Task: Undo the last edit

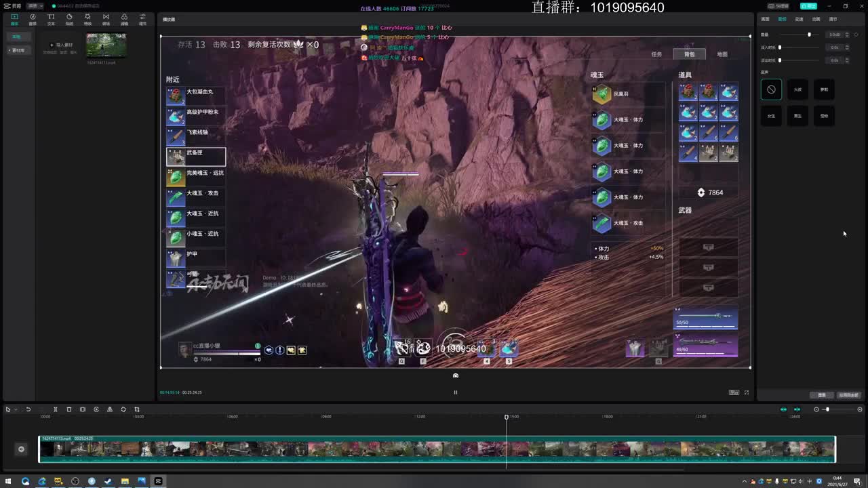Action: click(x=28, y=409)
